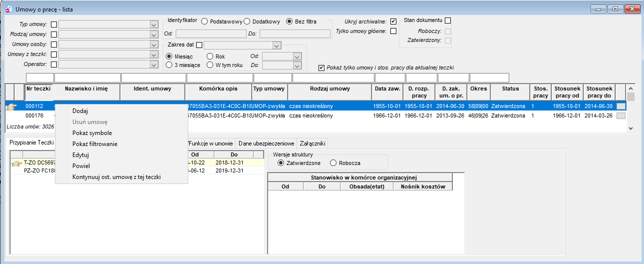Choose the W tym roku option
The width and height of the screenshot is (644, 264).
210,65
